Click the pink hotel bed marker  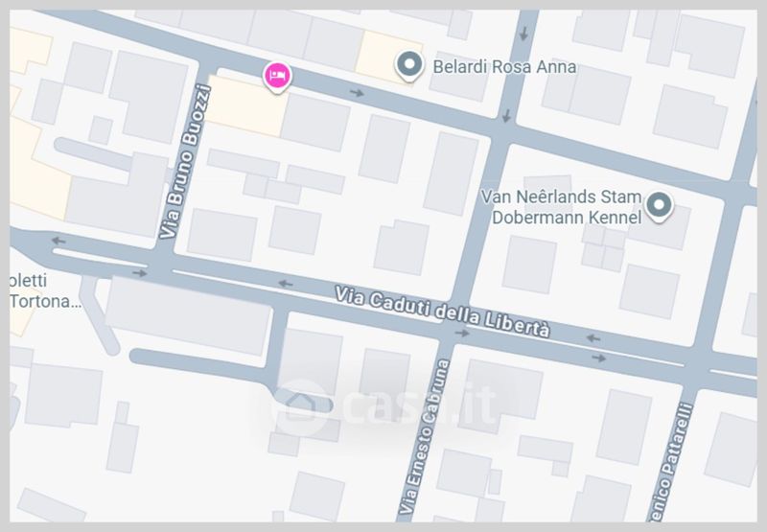point(277,77)
